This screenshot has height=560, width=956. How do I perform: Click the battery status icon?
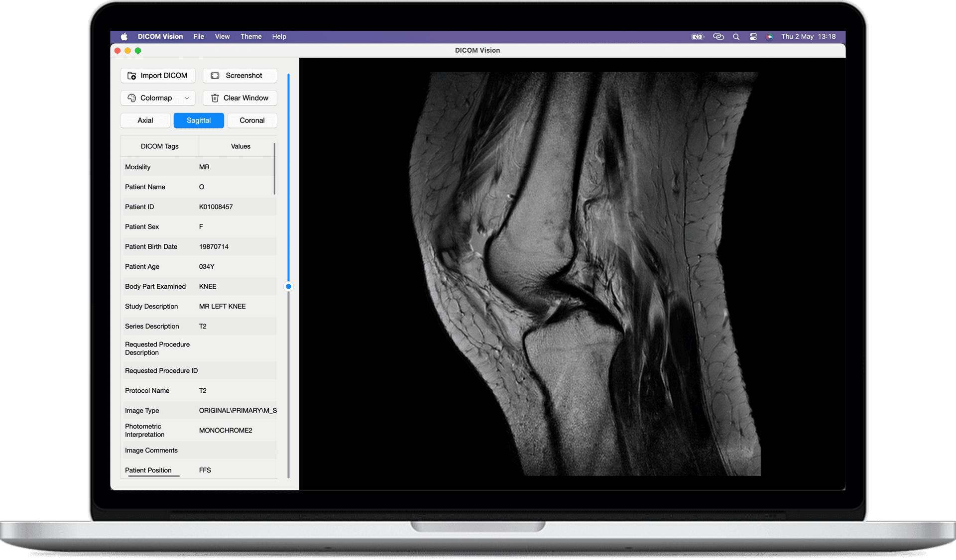point(697,36)
